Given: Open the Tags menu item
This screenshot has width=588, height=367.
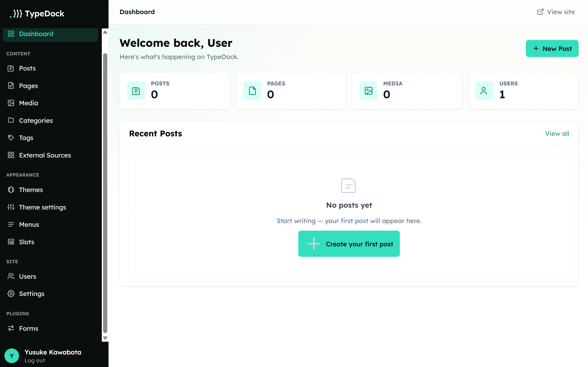Looking at the screenshot, I should 50,138.
